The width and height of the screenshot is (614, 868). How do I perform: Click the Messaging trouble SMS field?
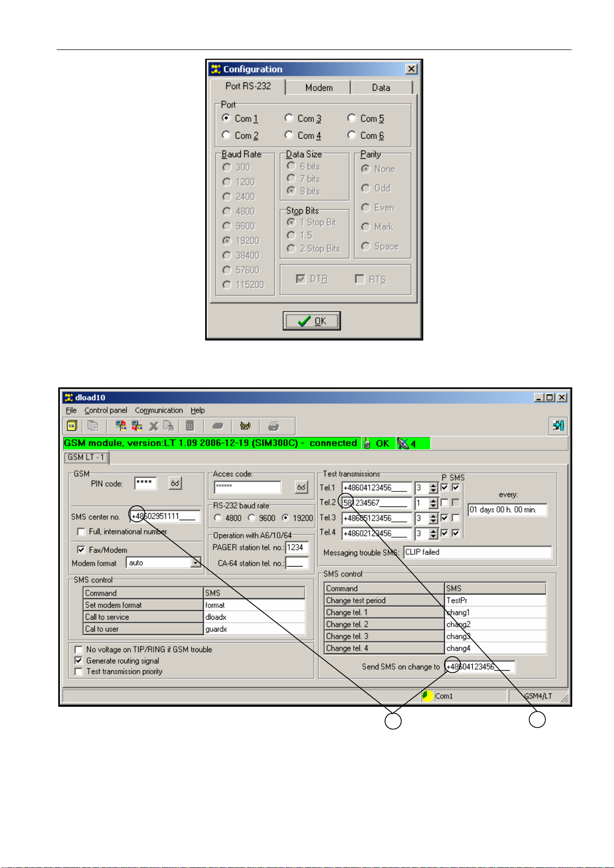(477, 552)
